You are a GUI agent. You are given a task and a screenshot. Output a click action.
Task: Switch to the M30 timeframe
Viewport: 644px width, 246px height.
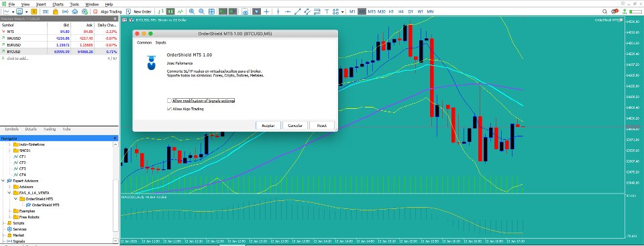click(382, 11)
